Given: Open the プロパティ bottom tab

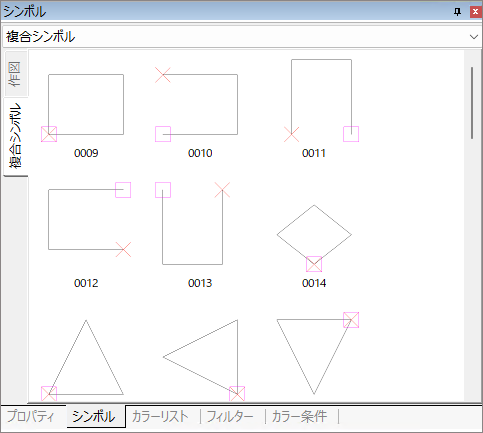Looking at the screenshot, I should (x=31, y=416).
